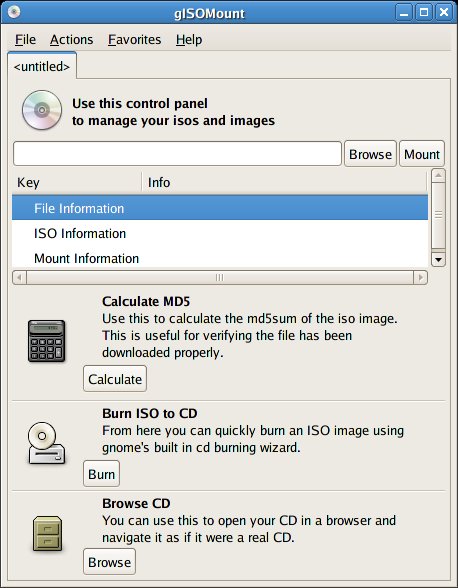
Task: Click the horizontal scrollbar left arrow
Action: tap(20, 278)
